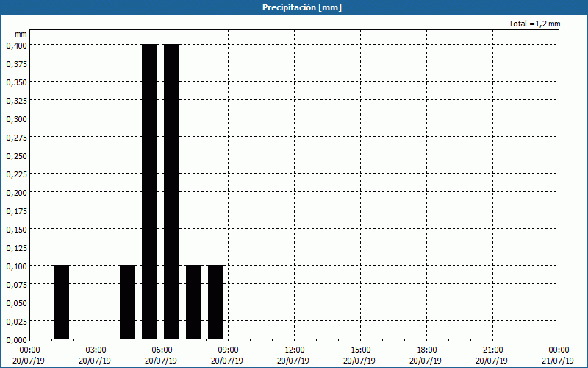Pick the 21:00 time label
588x368 pixels.
(x=492, y=350)
